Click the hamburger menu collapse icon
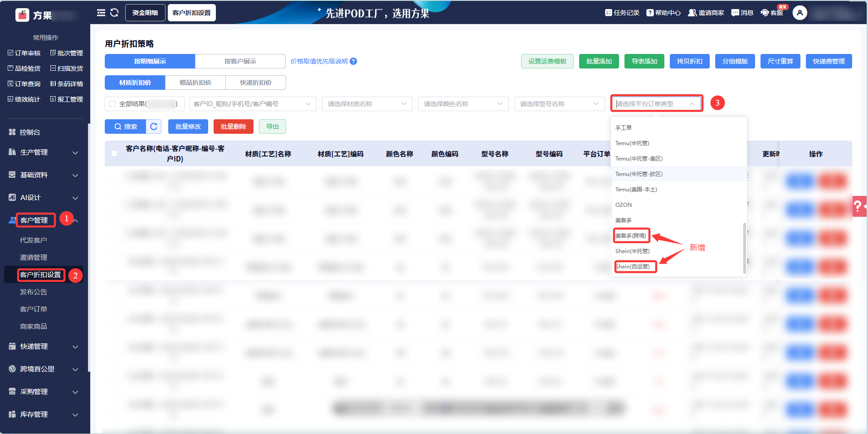 [101, 13]
